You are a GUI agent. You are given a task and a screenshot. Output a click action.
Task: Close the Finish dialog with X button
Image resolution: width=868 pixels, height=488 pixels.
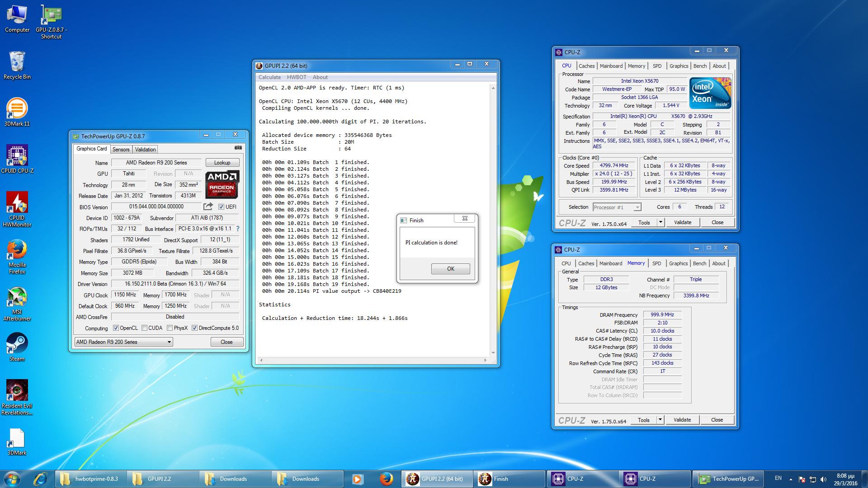[465, 219]
